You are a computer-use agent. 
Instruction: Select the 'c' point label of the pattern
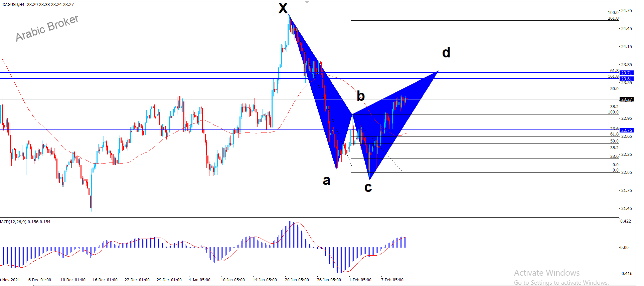[x=368, y=188]
